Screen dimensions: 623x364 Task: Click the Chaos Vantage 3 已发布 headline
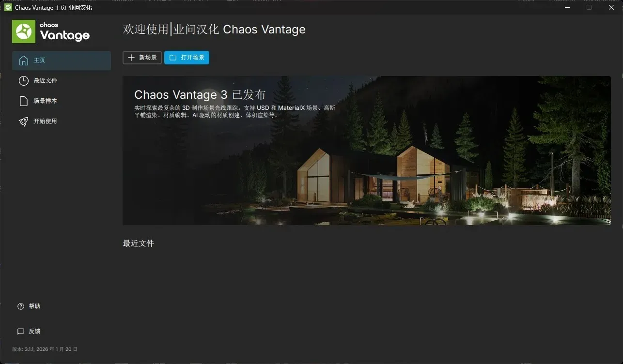[x=200, y=94]
